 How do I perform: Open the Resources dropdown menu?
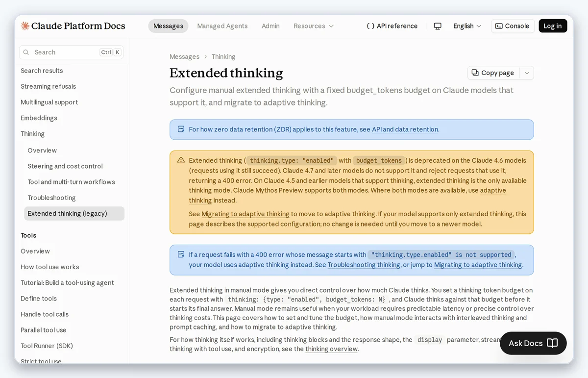pos(314,26)
